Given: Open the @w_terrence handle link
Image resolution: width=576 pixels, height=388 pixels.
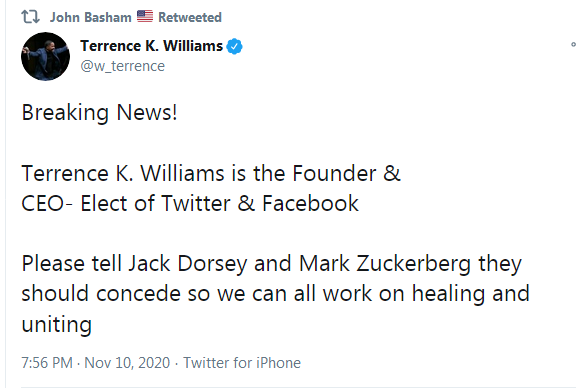Looking at the screenshot, I should click(x=123, y=66).
